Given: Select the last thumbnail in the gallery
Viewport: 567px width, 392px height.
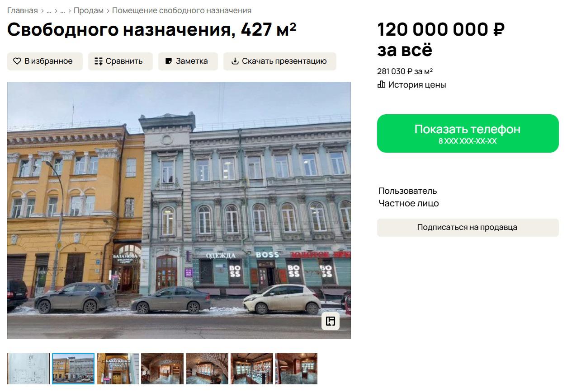Looking at the screenshot, I should point(297,369).
